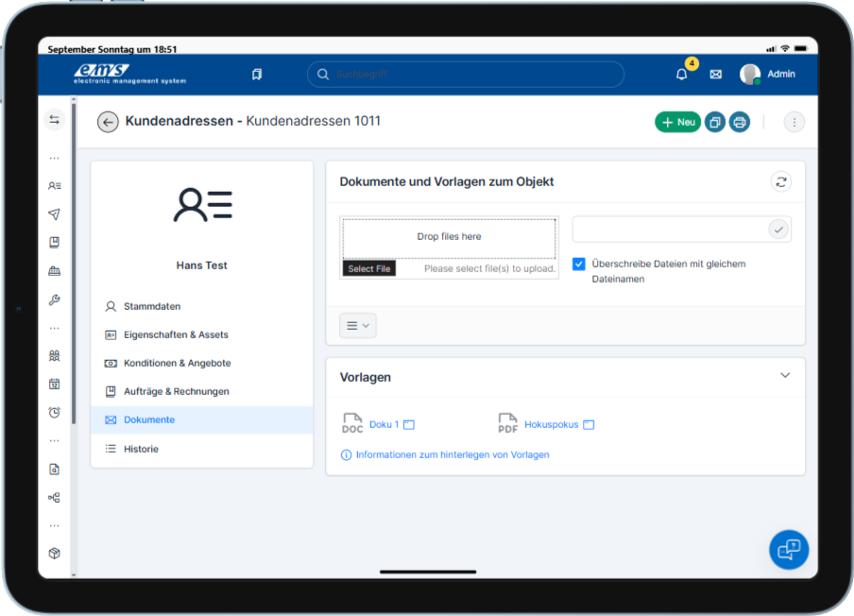Viewport: 854px width, 616px height.
Task: Uncheck Überschreibe Dateien mit gleichem Dateinamen
Action: [x=579, y=265]
